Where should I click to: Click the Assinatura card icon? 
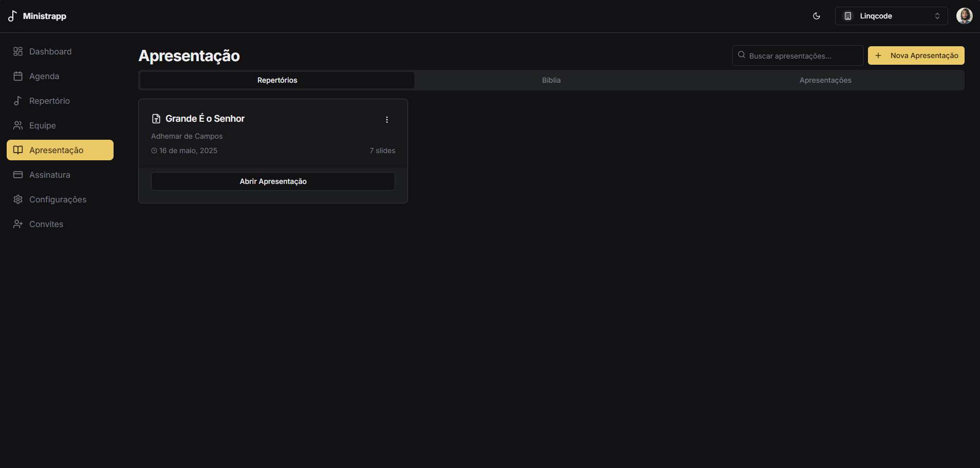[18, 175]
